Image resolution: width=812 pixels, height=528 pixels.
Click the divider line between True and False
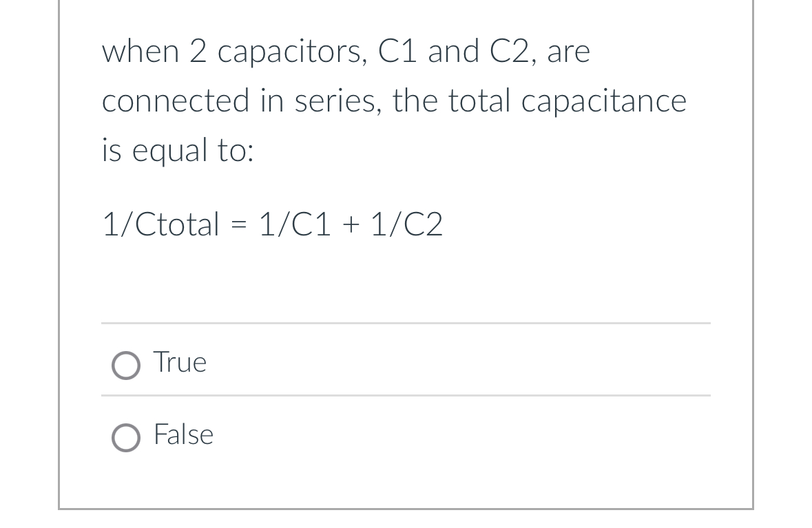click(x=406, y=395)
